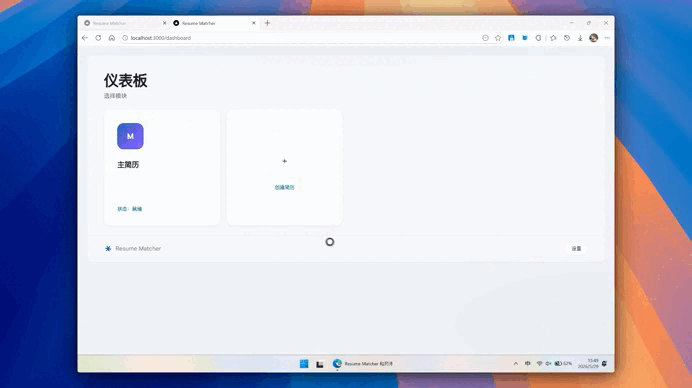Click the Resume Matcher star logo icon
This screenshot has height=388, width=692.
pos(108,249)
